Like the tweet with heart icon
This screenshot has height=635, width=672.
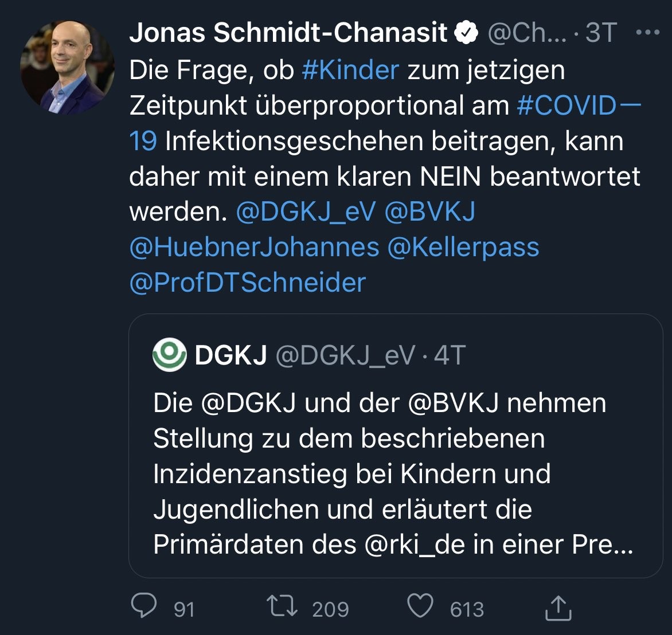[420, 607]
